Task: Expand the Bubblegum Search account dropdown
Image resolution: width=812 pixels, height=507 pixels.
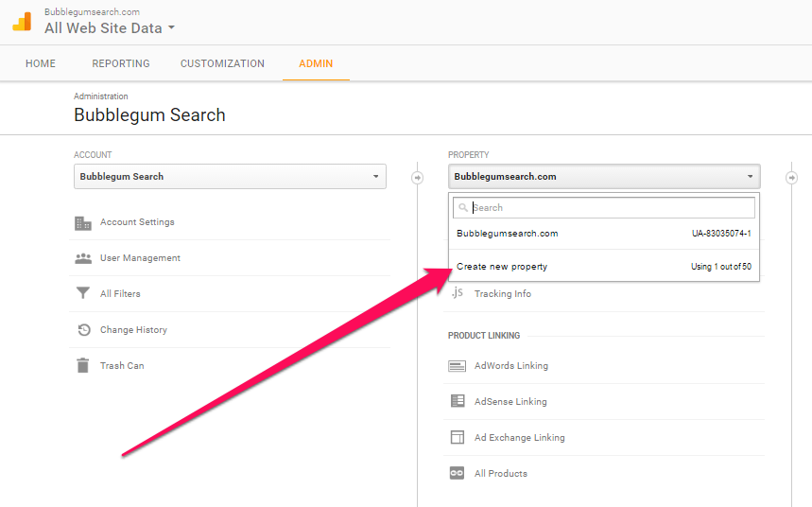Action: point(230,176)
